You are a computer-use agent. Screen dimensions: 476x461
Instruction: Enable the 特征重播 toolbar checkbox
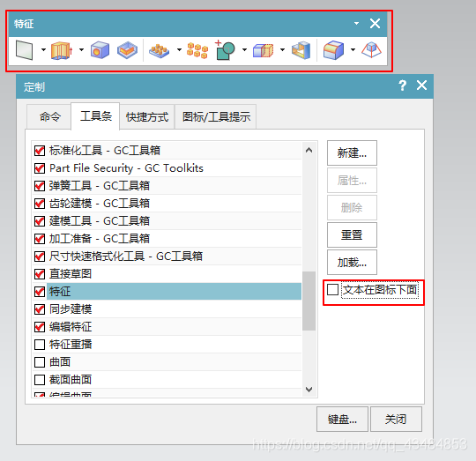point(40,345)
